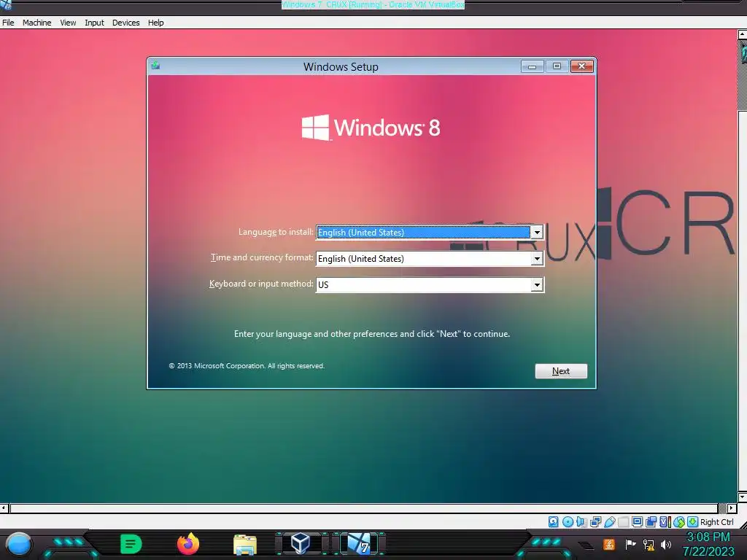
Task: Click the CPU virtualization status icon
Action: click(665, 522)
